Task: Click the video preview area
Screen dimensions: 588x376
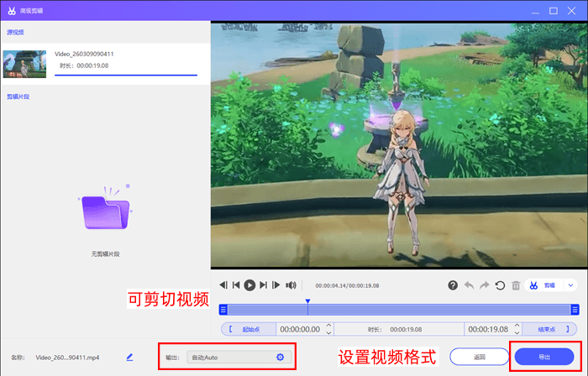Action: [399, 145]
